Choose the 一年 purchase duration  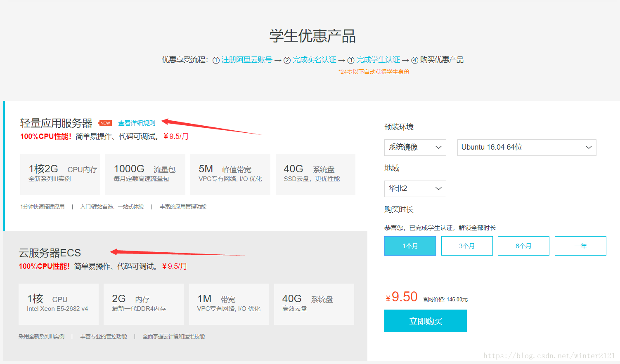point(580,246)
